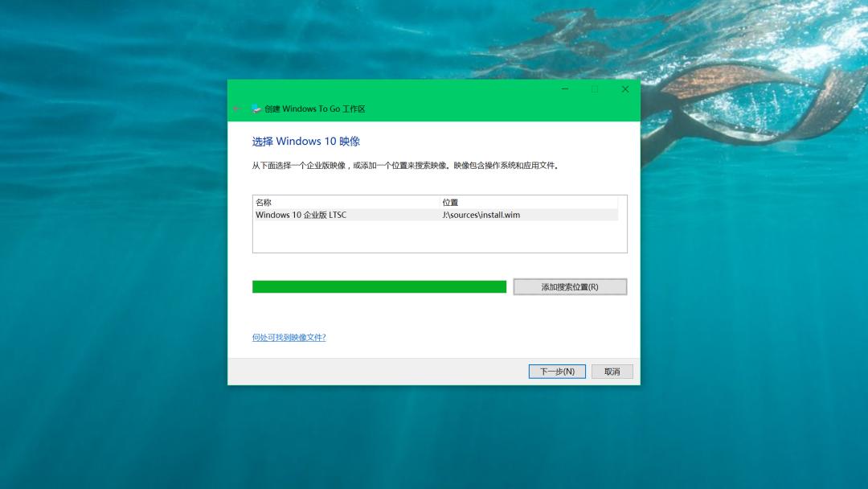
Task: Click the 位置 column header
Action: pyautogui.click(x=450, y=202)
